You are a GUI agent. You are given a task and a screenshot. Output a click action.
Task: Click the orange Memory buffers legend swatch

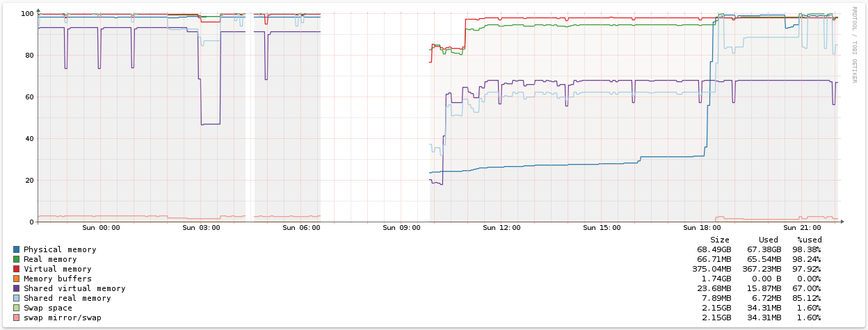(16, 279)
